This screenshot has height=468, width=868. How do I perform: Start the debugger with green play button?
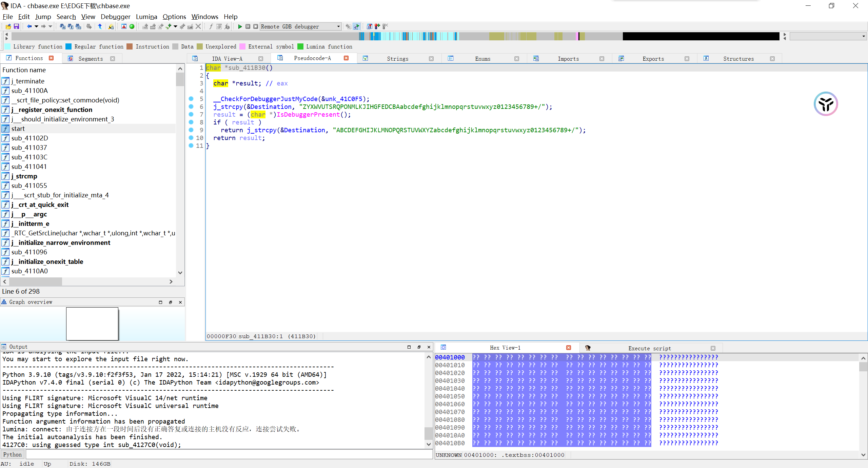point(240,26)
